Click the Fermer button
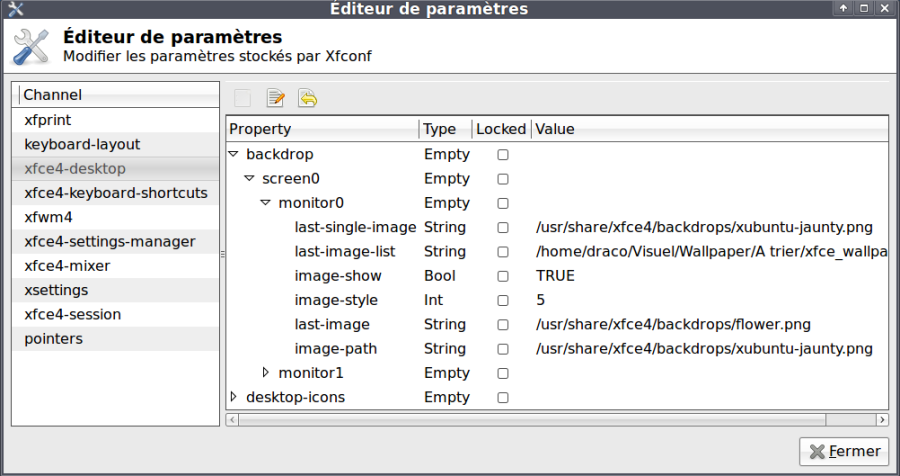The width and height of the screenshot is (900, 476). point(844,451)
